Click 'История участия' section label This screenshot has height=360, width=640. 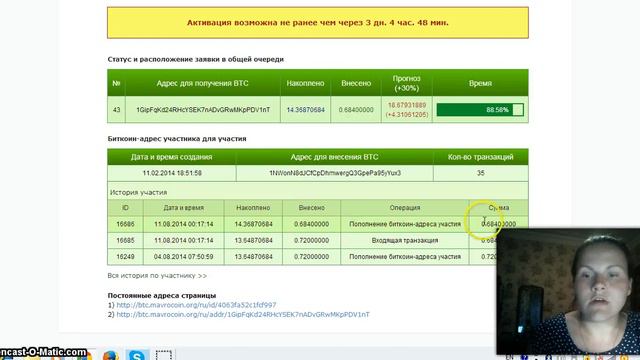point(138,192)
